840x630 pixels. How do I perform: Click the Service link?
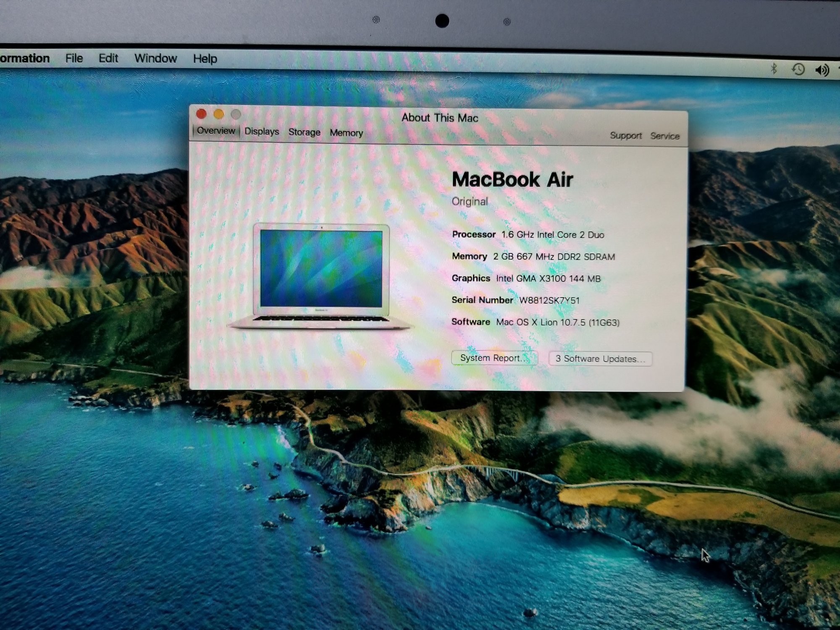pos(664,136)
